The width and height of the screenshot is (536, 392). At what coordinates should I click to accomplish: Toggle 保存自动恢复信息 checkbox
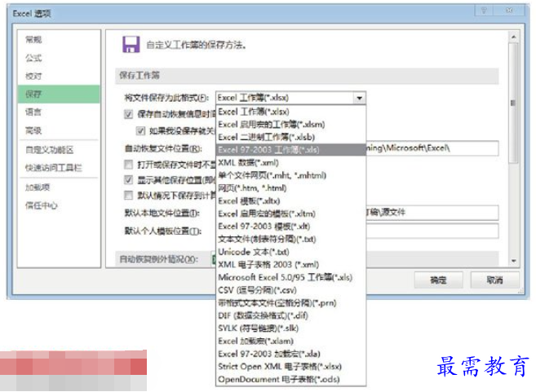(129, 114)
